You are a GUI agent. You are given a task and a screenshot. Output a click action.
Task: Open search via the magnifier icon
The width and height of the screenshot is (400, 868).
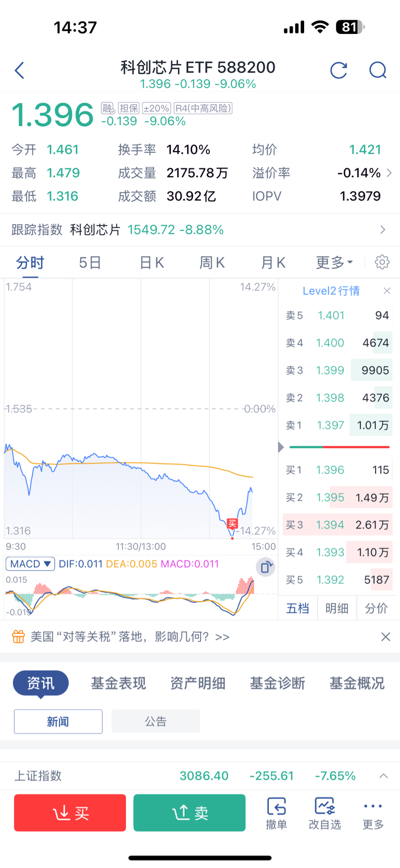(x=378, y=70)
